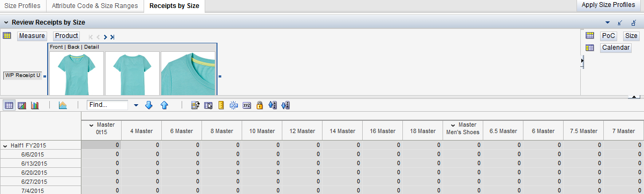
Task: Click the ascending sort icon
Action: coord(272,105)
